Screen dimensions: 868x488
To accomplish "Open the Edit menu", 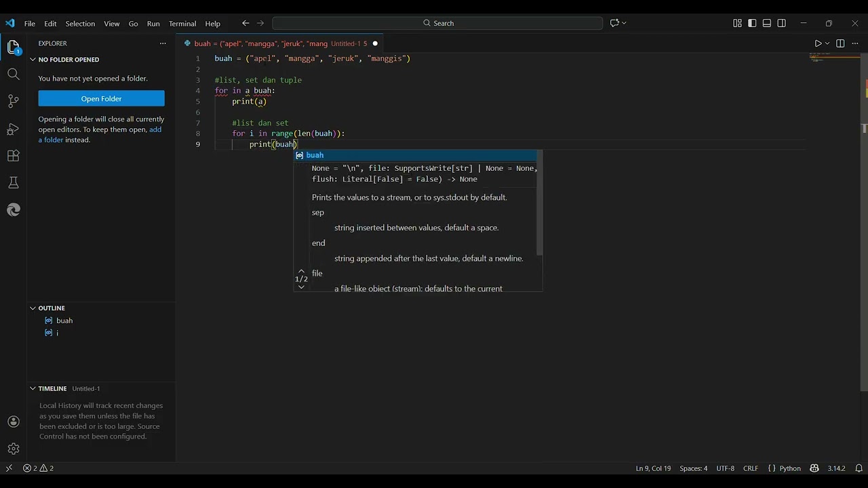I will [51, 23].
